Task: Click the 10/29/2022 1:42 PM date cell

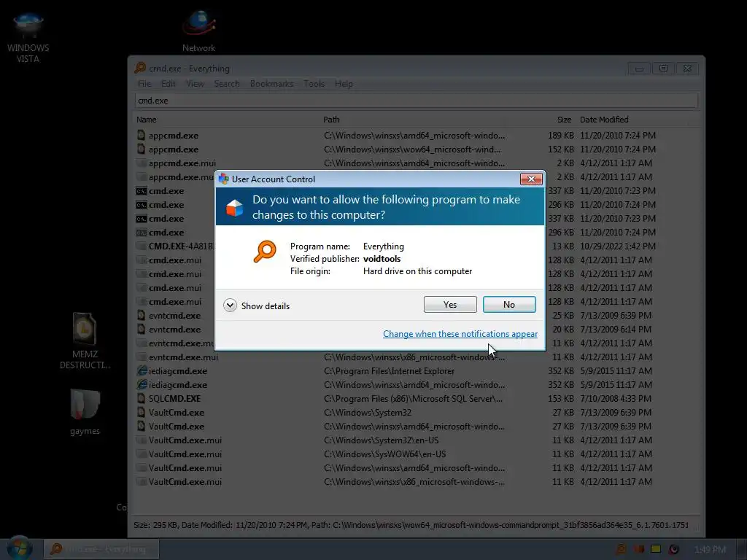Action: tap(617, 246)
